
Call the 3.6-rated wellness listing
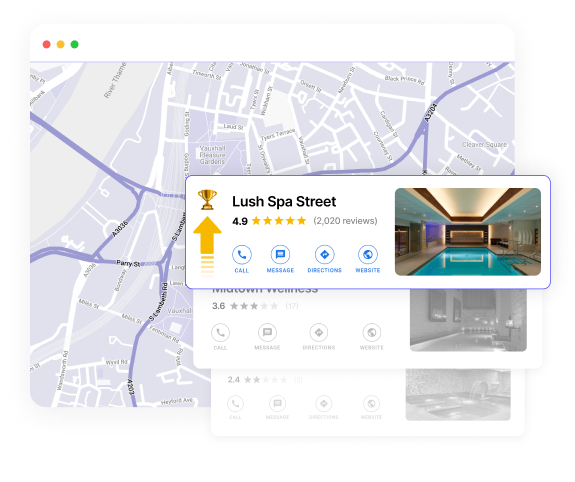pyautogui.click(x=220, y=333)
